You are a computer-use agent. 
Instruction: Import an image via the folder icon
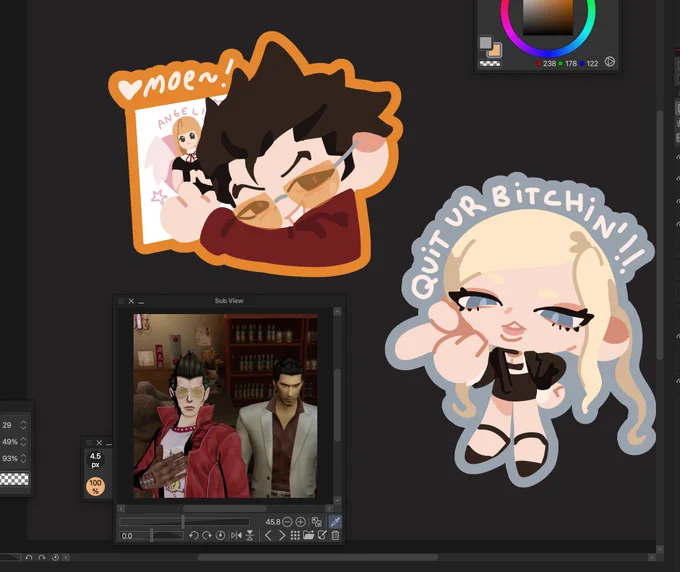(309, 536)
